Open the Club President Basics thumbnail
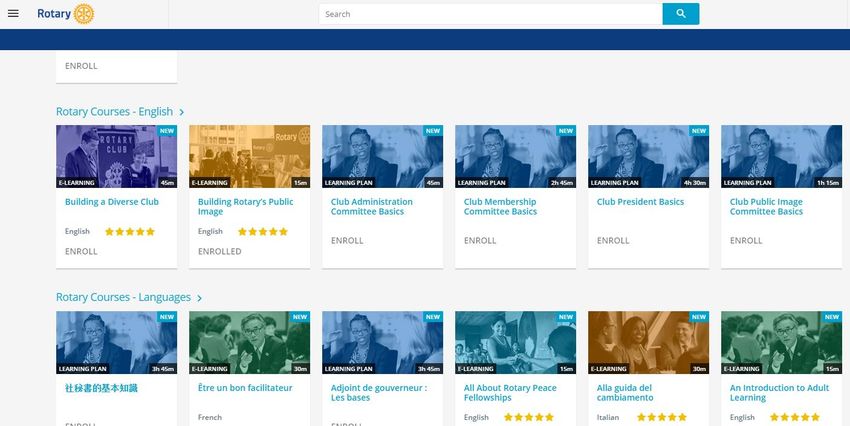Viewport: 850px width, 426px height. [x=648, y=157]
